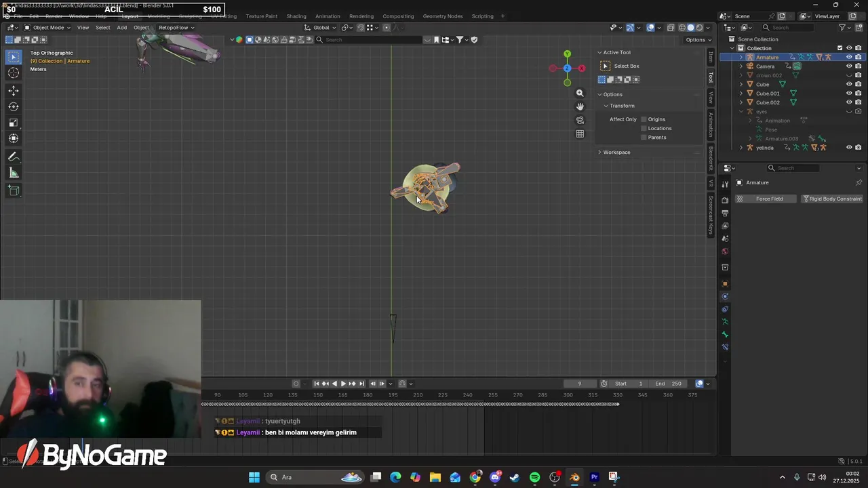The image size is (868, 488).
Task: Switch to the Geometry Nodes workspace tab
Action: pyautogui.click(x=442, y=16)
